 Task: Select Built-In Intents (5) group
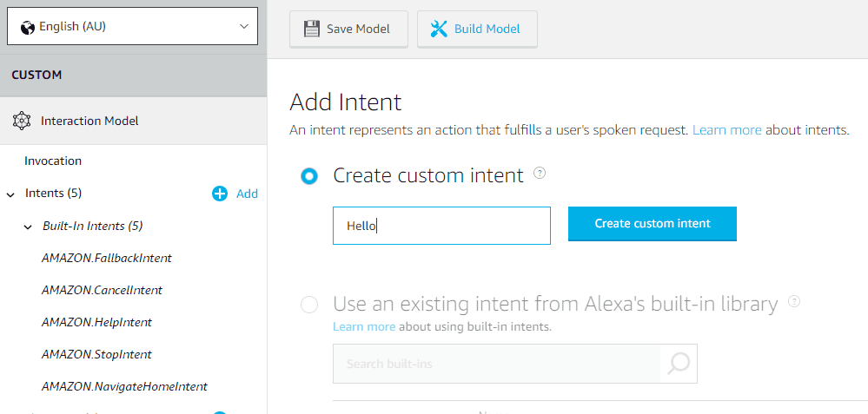92,226
